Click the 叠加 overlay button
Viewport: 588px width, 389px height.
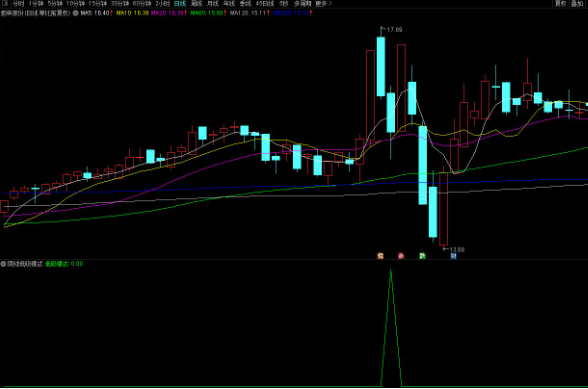tap(577, 4)
